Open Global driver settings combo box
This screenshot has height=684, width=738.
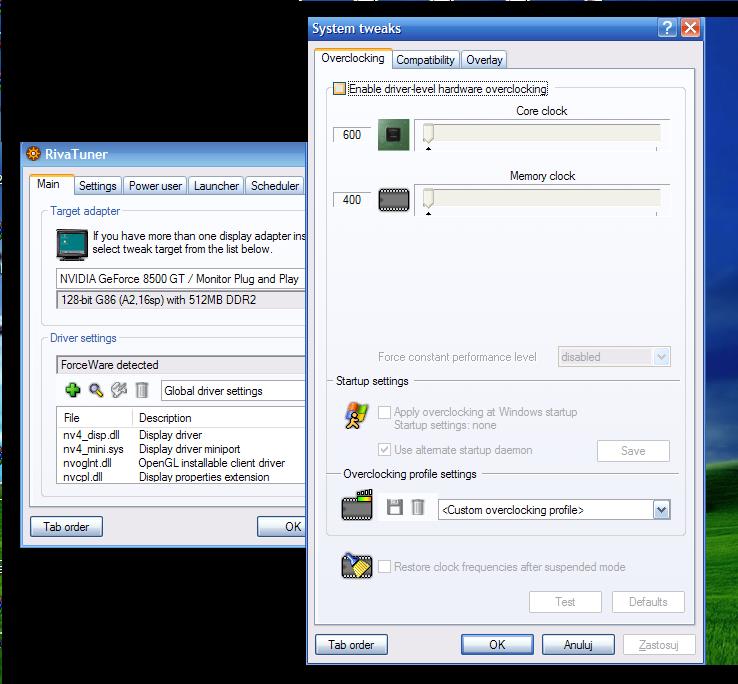click(233, 391)
